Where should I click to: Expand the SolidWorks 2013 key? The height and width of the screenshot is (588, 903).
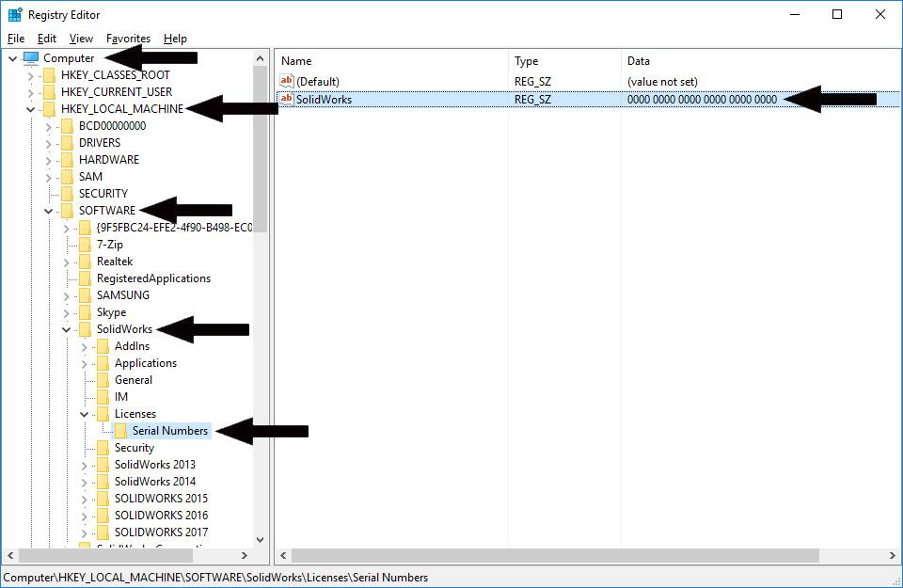click(x=84, y=466)
